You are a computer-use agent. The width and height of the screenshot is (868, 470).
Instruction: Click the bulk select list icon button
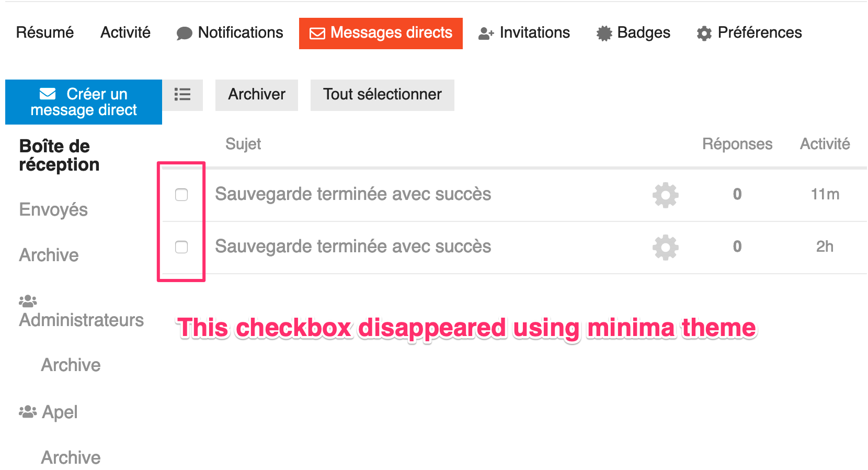click(x=182, y=94)
